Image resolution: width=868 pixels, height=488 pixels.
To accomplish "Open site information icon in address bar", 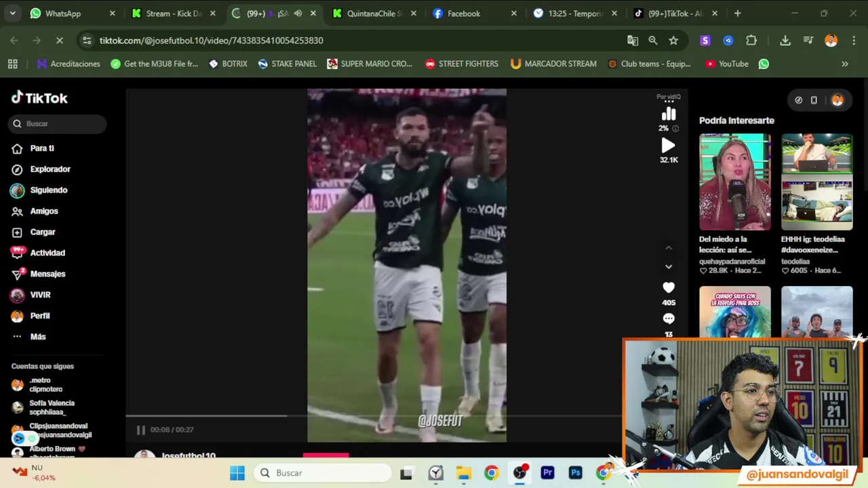I will pyautogui.click(x=87, y=41).
